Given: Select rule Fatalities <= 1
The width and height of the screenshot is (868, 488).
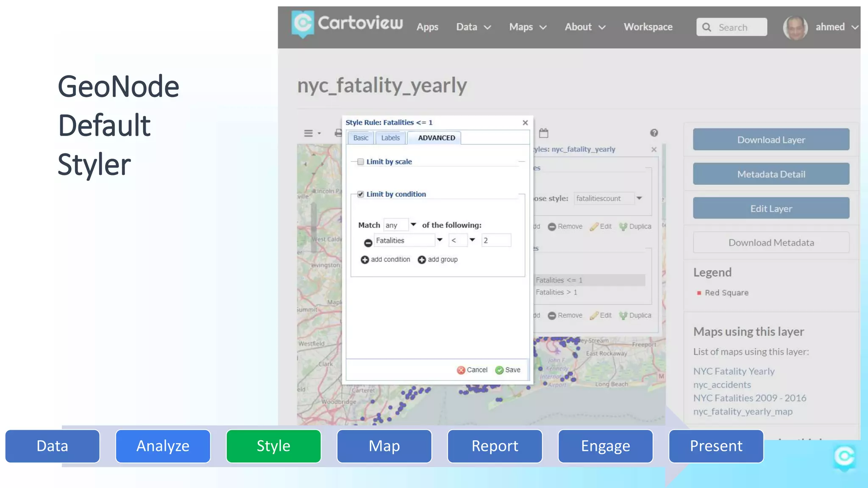Looking at the screenshot, I should click(x=590, y=280).
